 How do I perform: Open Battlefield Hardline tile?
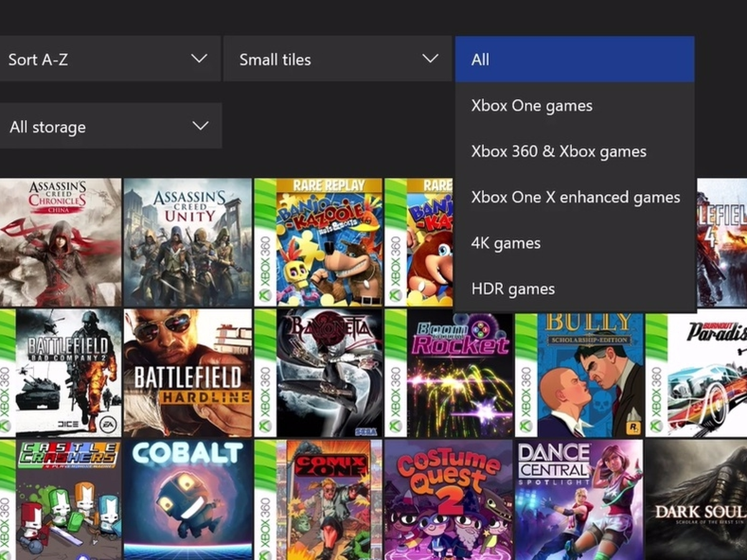188,373
